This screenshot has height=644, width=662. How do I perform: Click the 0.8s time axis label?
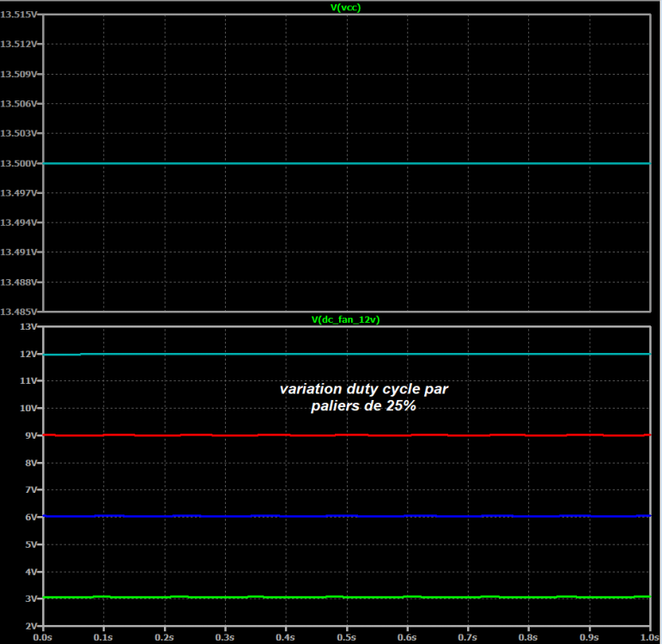click(x=528, y=637)
